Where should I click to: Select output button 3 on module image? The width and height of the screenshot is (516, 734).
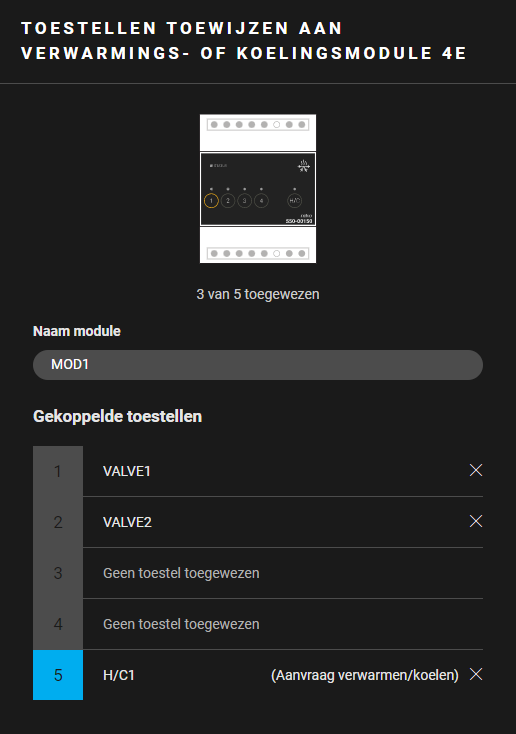pos(244,201)
